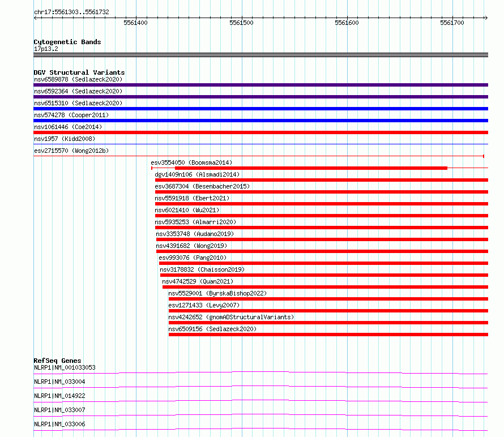The height and width of the screenshot is (437, 504).
Task: Click variant nsv1957 (Kidd2008) label
Action: [x=65, y=139]
